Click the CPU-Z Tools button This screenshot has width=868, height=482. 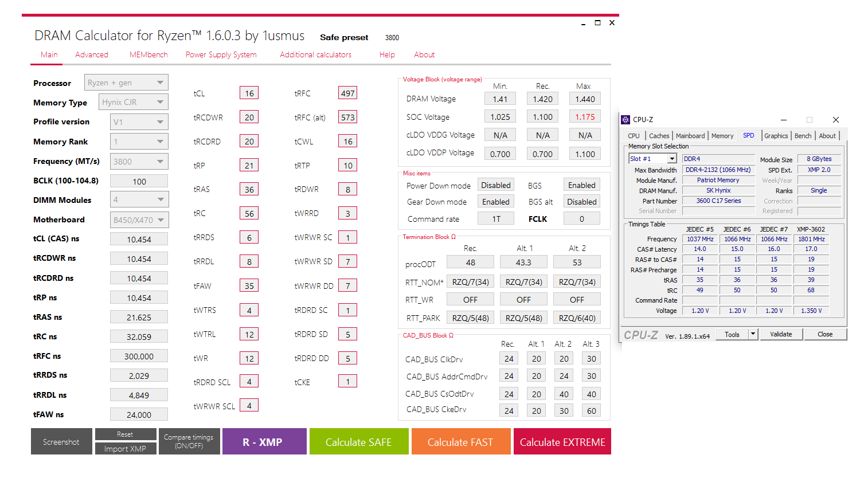point(732,334)
